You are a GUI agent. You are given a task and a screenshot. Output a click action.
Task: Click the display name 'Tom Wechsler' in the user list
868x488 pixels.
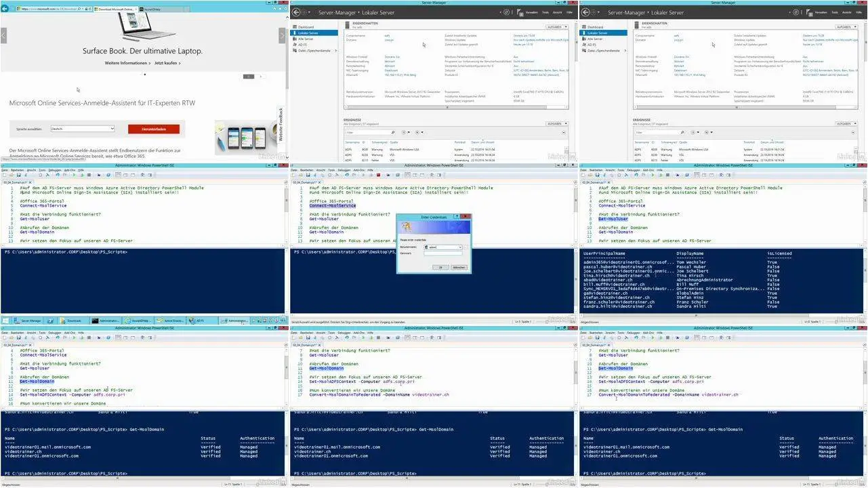point(691,262)
